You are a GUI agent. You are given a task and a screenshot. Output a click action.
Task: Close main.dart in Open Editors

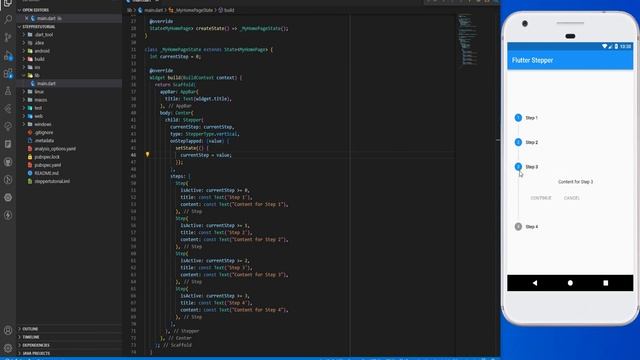(27, 18)
